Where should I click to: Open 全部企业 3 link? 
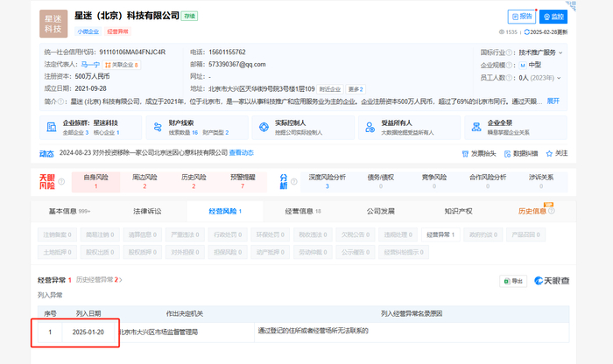tap(76, 133)
